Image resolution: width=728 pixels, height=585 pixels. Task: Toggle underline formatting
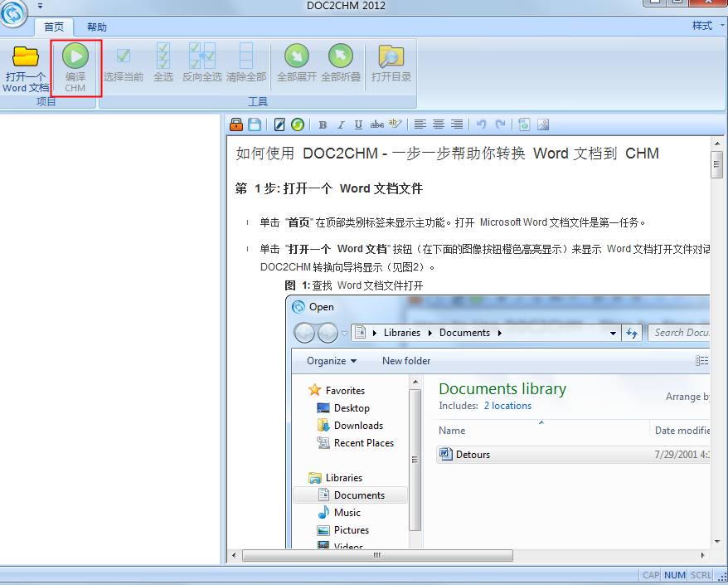tap(358, 124)
